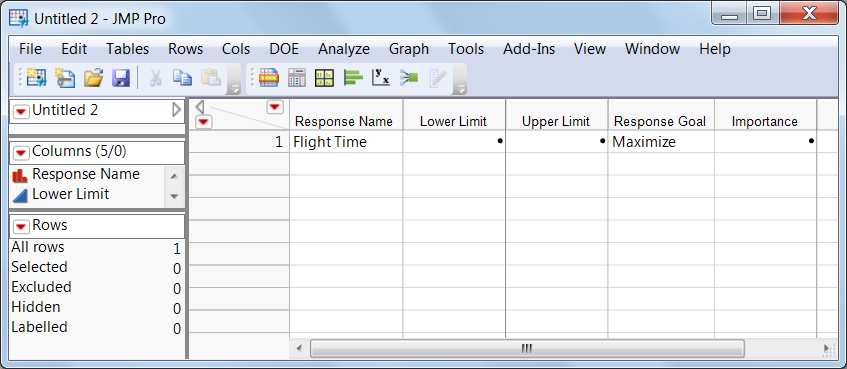Click the Cut scissors icon
The image size is (847, 369).
tap(155, 79)
